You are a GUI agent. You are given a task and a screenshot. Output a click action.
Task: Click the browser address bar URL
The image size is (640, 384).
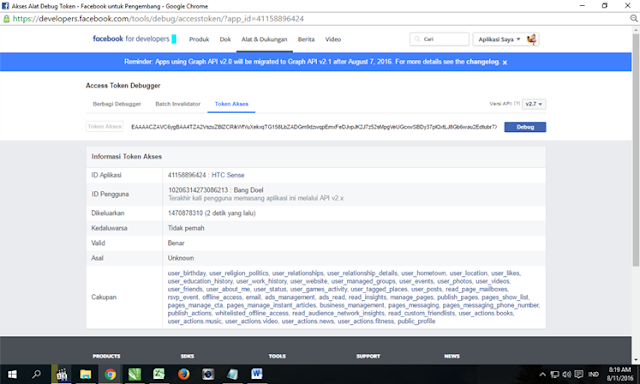(x=158, y=19)
